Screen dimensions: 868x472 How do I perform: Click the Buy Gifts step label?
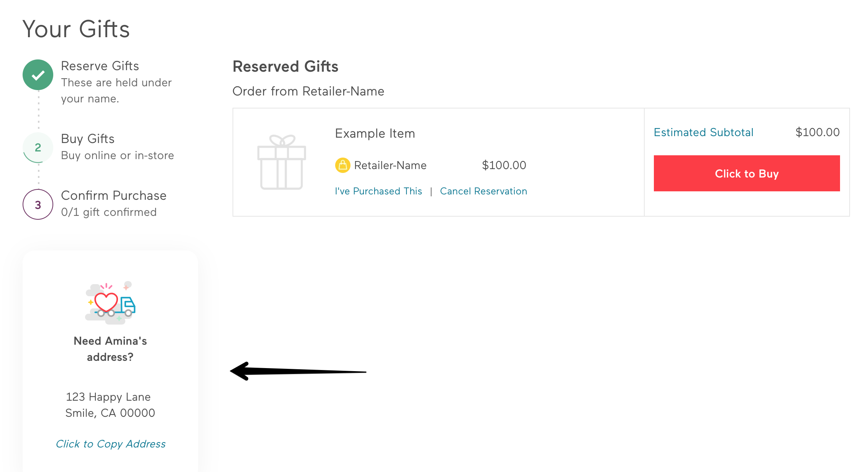[x=88, y=139]
